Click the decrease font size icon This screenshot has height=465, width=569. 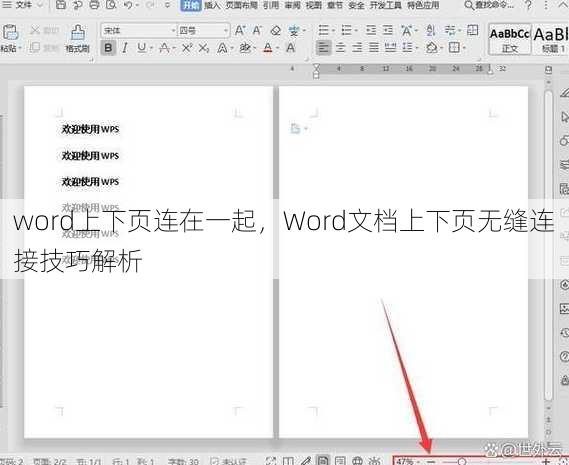(257, 30)
